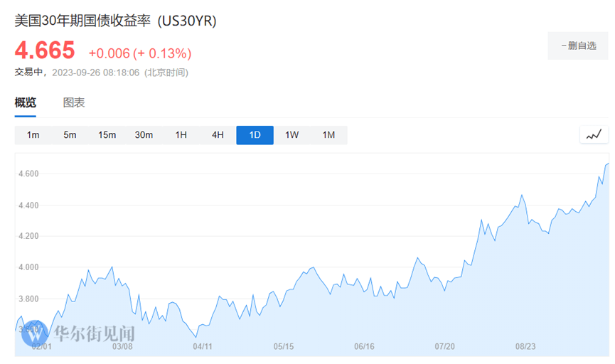Switch chart to 4H interval

tap(218, 135)
